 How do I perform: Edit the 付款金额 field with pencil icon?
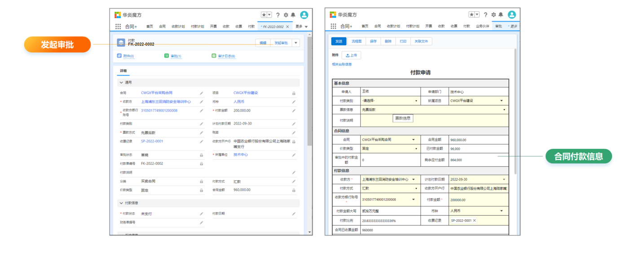[294, 111]
